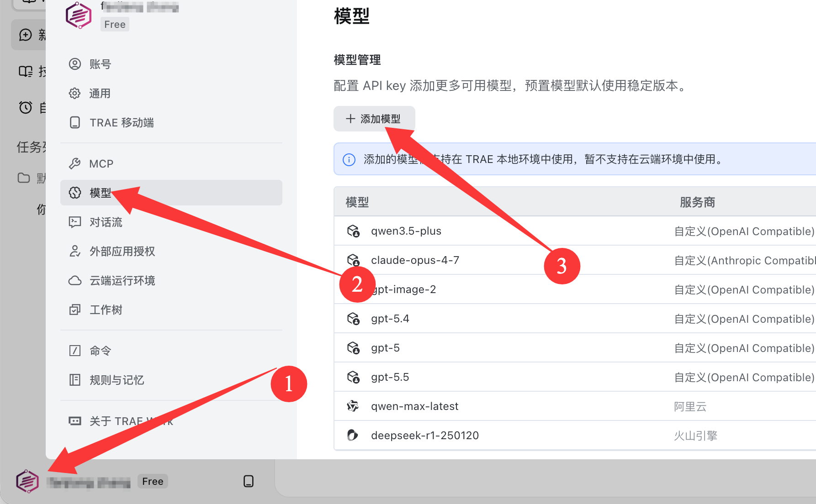The width and height of the screenshot is (816, 504).
Task: Click the icon beside 关于 TRAE
Action: [75, 421]
